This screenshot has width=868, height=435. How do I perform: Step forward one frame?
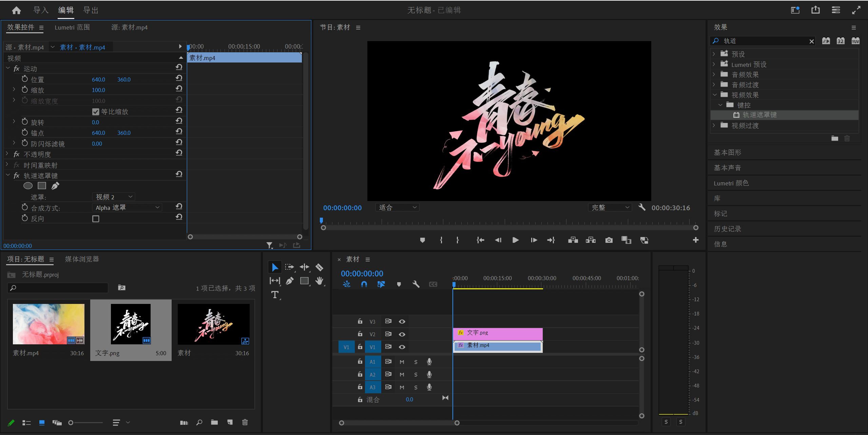tap(534, 240)
